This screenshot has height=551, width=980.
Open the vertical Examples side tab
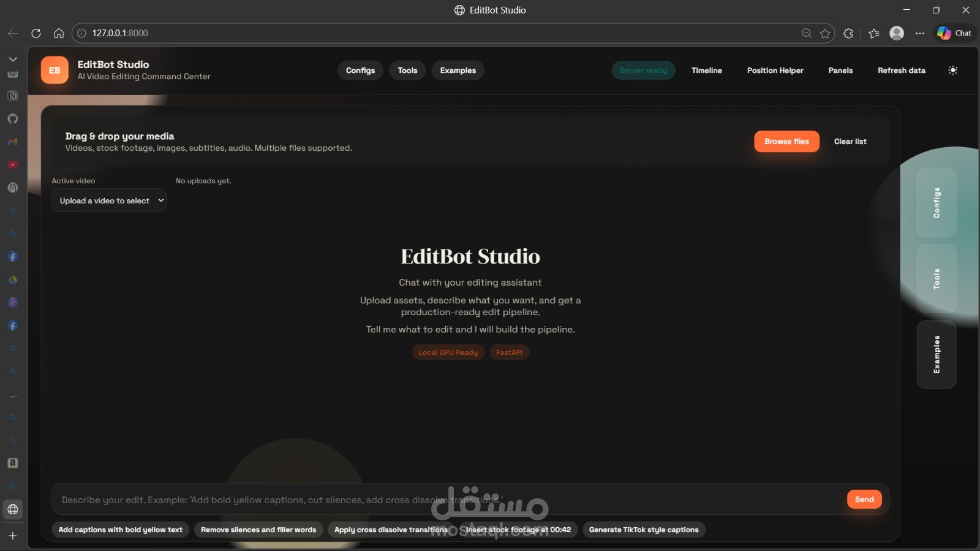coord(937,354)
